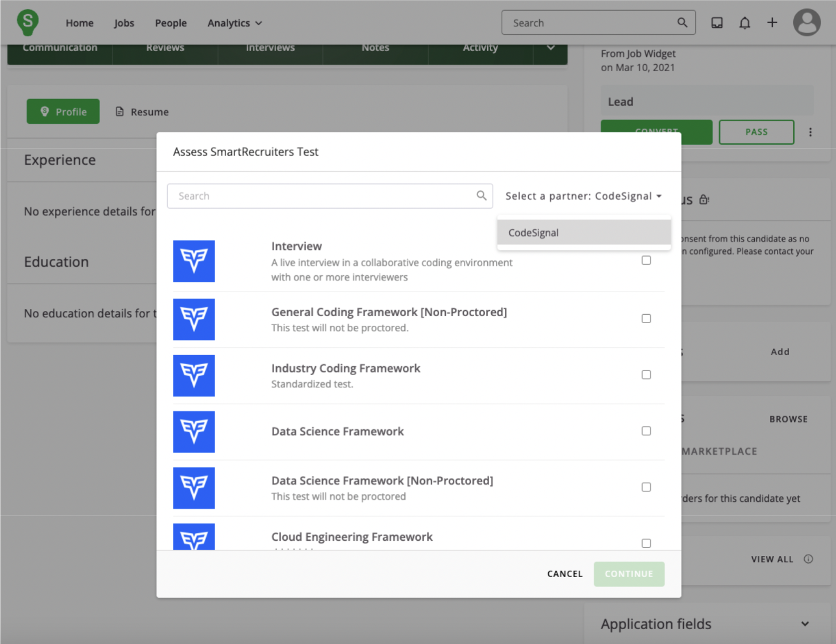Open the Jobs navigation item

pyautogui.click(x=124, y=23)
